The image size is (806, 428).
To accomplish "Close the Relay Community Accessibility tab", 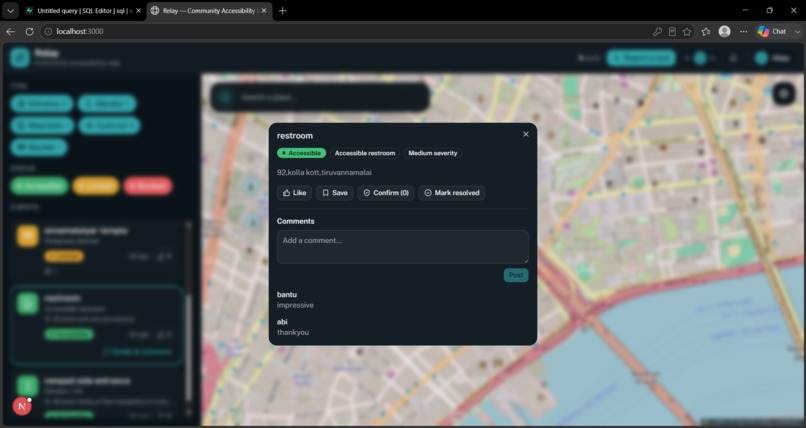I will click(x=264, y=10).
